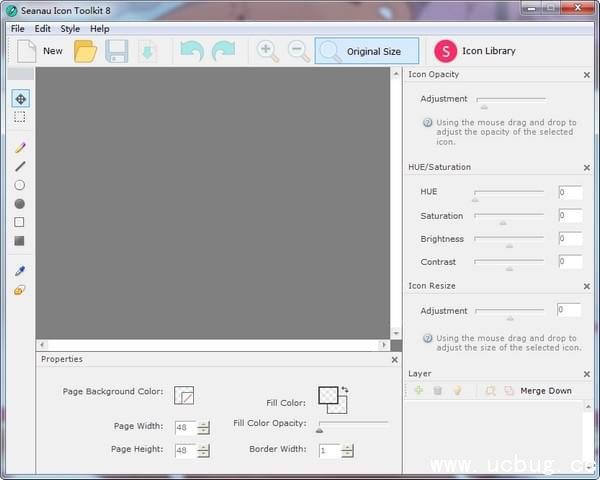Select the filled ellipse tool

tap(20, 204)
